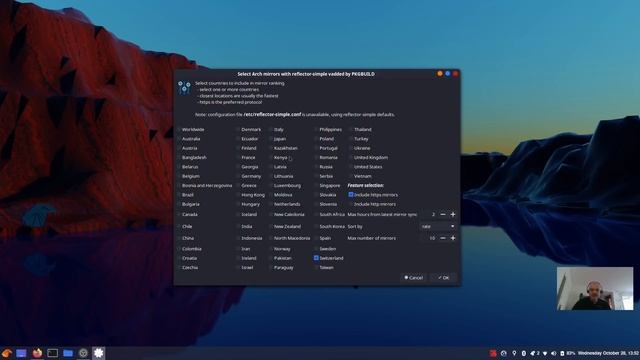The width and height of the screenshot is (640, 360).
Task: Check the Kenya checkbox
Action: click(x=271, y=158)
